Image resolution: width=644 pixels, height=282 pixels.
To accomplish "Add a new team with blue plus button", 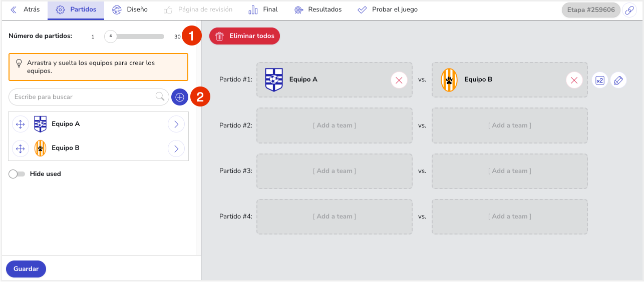I will 180,97.
